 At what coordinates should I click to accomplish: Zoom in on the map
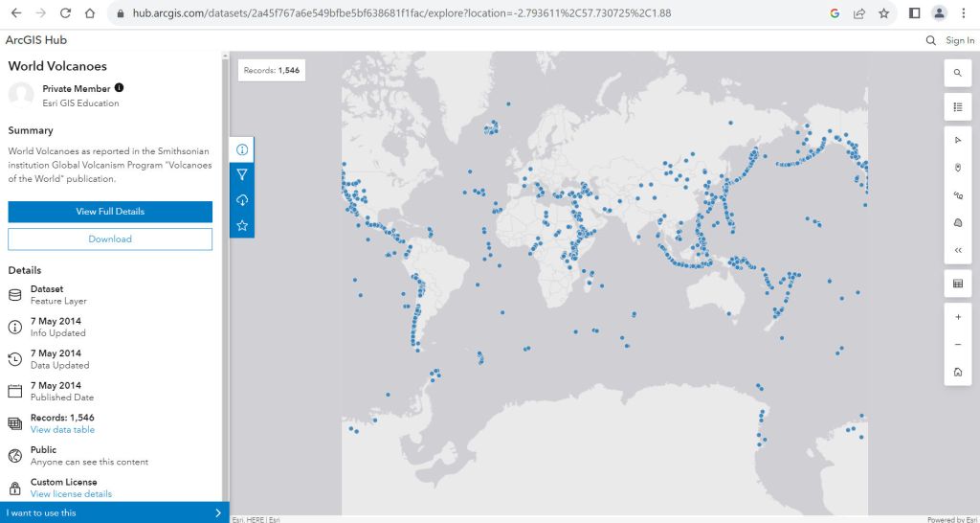tap(958, 316)
